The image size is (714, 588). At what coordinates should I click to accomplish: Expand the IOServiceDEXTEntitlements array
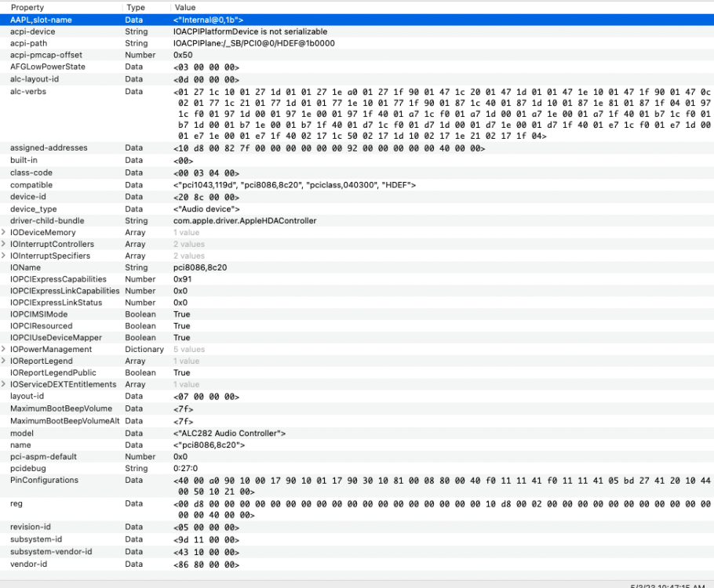tap(4, 384)
